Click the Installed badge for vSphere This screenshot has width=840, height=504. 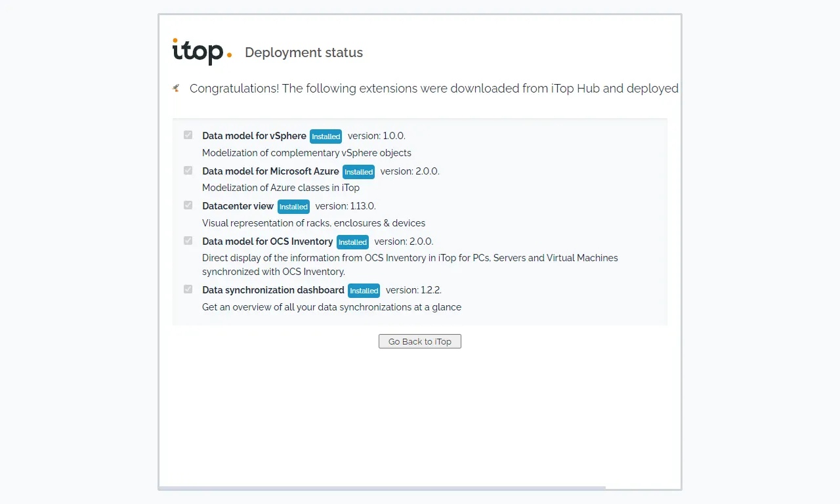pos(326,136)
